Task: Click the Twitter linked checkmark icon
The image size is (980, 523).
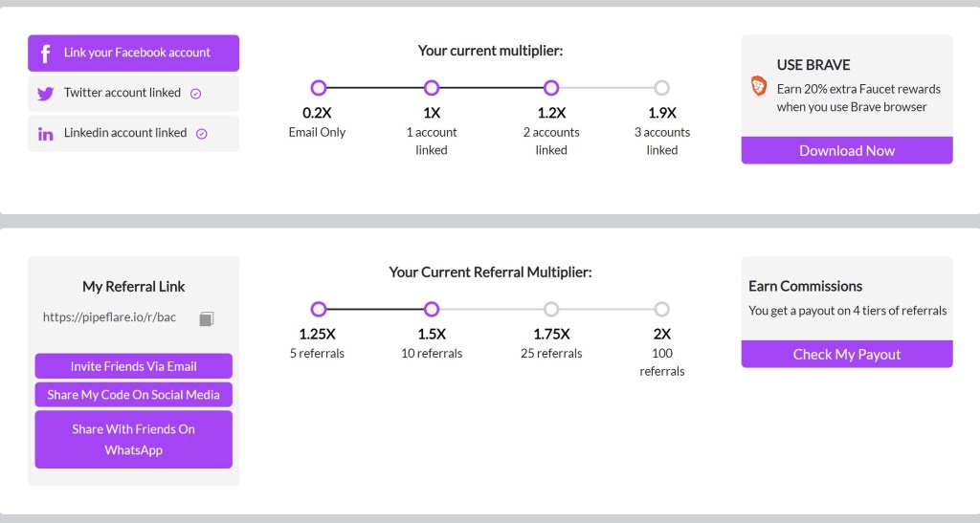Action: [x=196, y=94]
